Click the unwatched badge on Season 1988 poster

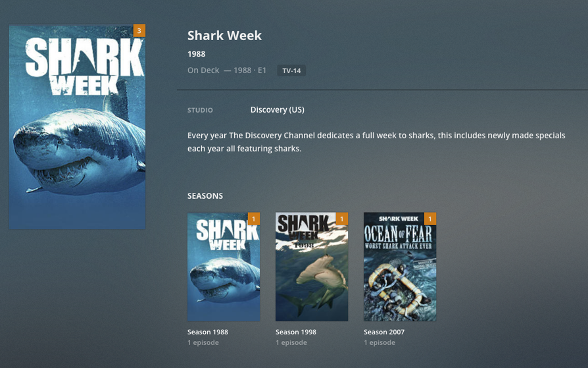pos(254,219)
